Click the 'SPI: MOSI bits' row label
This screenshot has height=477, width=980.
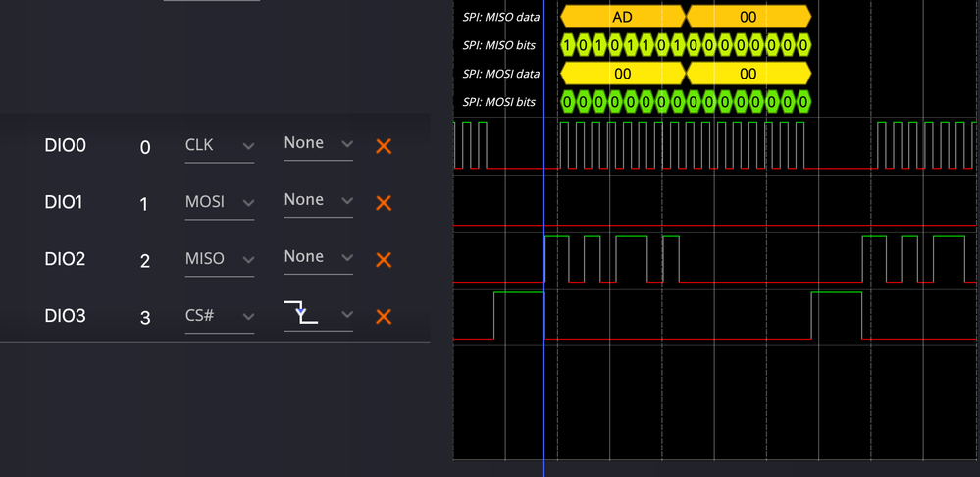click(x=498, y=102)
